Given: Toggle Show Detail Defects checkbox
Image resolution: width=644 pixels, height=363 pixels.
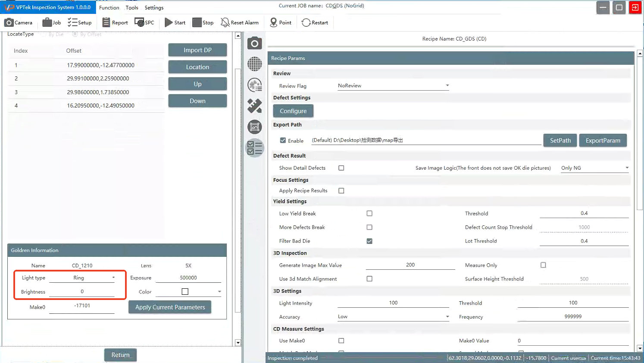Looking at the screenshot, I should (341, 168).
